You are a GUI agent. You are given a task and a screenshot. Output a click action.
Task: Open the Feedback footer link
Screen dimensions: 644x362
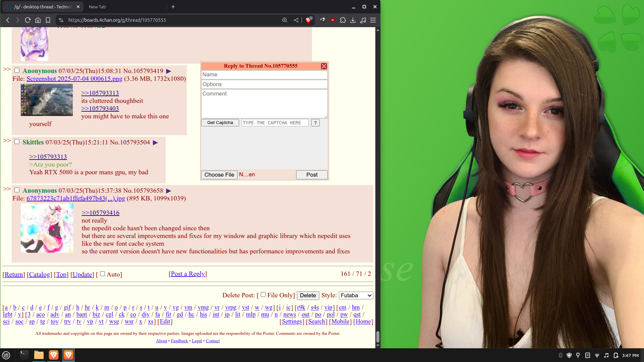pyautogui.click(x=179, y=341)
